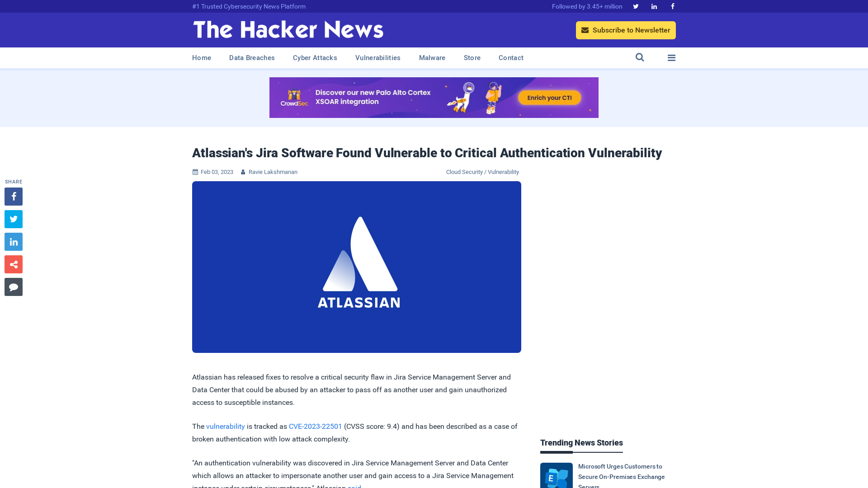
Task: Click the Enrich your CTI banner button
Action: pos(550,97)
